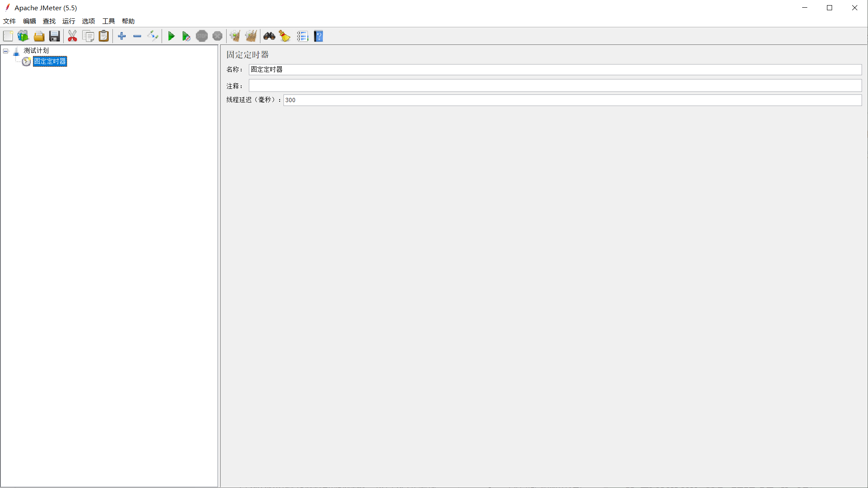Open Help via question mark icon

click(x=319, y=36)
